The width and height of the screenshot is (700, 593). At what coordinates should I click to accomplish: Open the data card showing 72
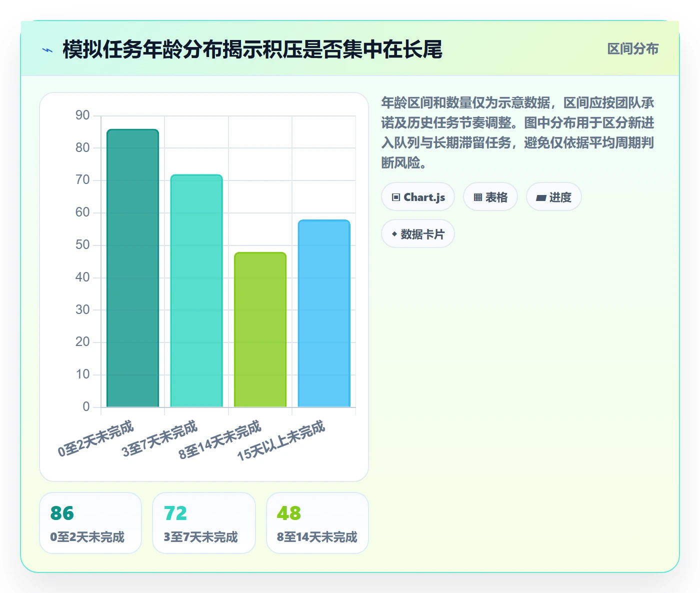click(204, 523)
